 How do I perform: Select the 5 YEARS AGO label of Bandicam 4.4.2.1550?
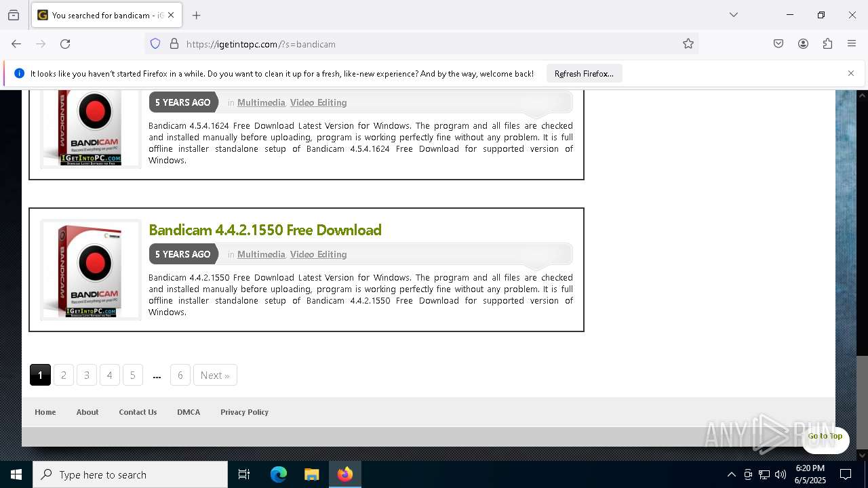pyautogui.click(x=183, y=254)
